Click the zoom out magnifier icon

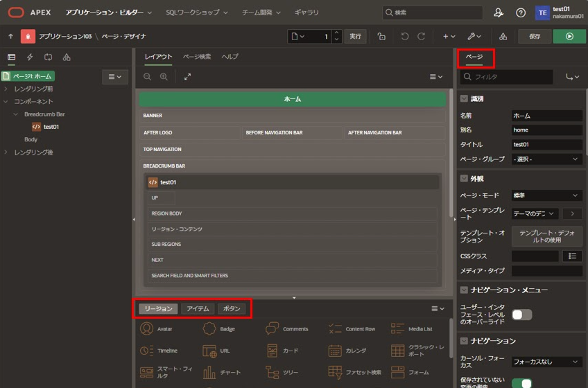[147, 77]
